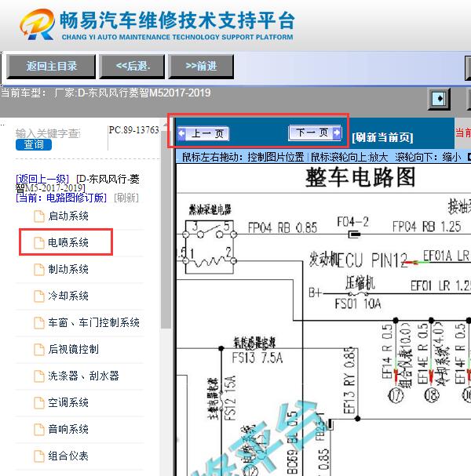This screenshot has height=476, width=471.
Task: Click 刷新当前页 link
Action: point(382,137)
